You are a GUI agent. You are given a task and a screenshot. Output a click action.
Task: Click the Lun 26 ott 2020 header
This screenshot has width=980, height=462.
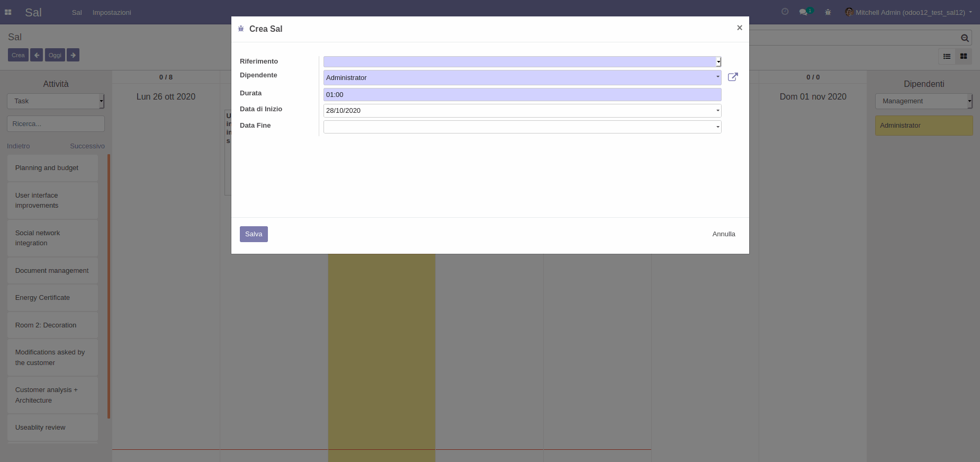(166, 96)
